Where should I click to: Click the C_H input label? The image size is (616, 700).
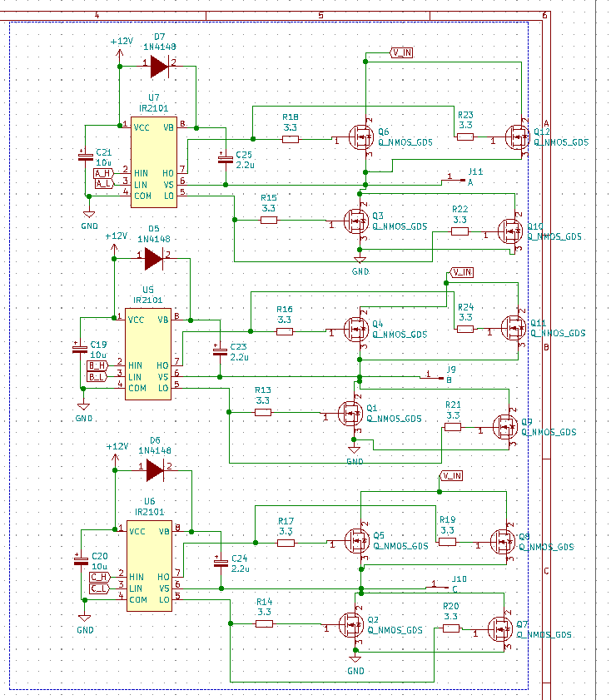click(101, 577)
